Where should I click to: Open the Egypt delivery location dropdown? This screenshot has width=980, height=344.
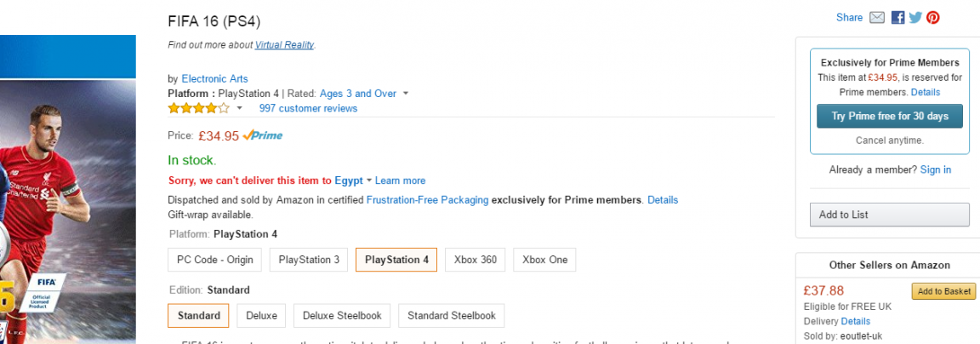353,181
